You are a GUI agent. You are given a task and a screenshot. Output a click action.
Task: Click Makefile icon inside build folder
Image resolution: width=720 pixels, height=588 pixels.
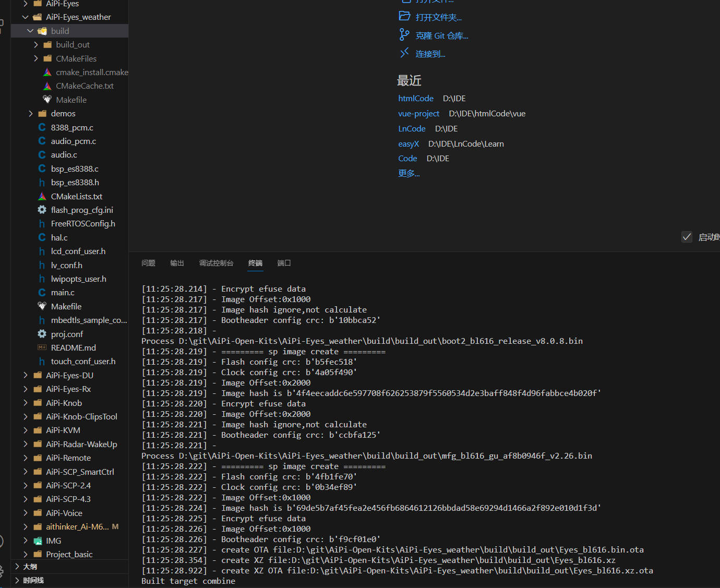click(47, 100)
